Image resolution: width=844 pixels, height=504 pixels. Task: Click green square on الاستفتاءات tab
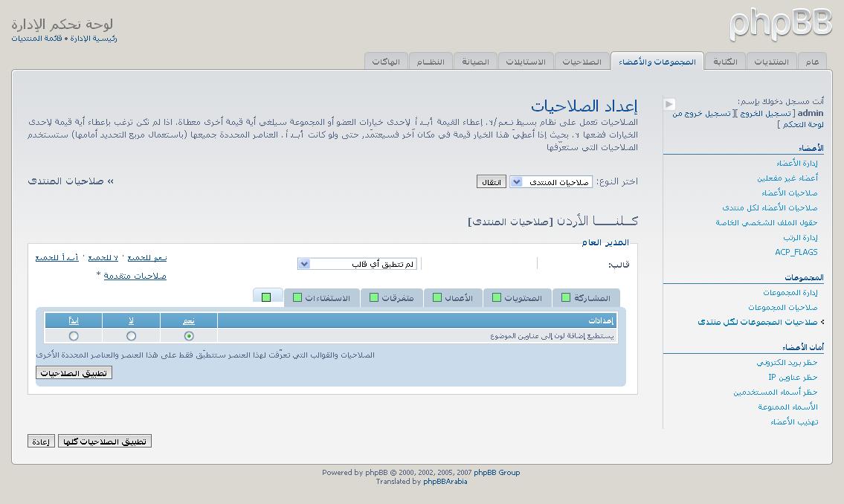[297, 298]
